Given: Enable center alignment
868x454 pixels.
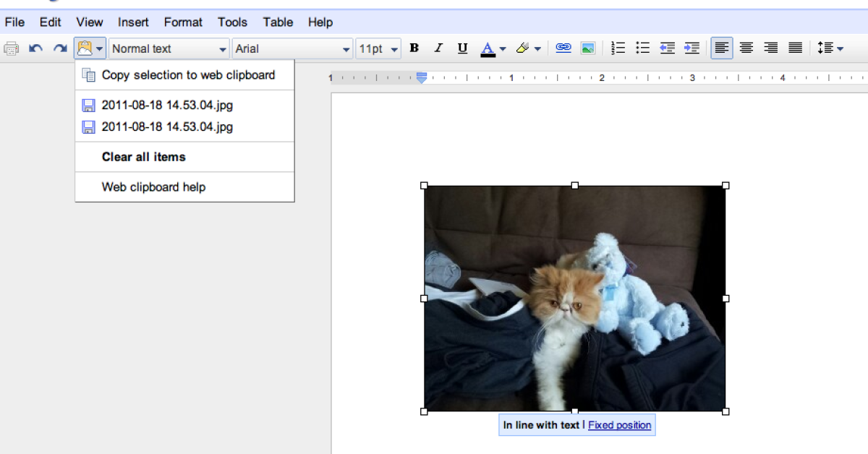Looking at the screenshot, I should tap(746, 48).
